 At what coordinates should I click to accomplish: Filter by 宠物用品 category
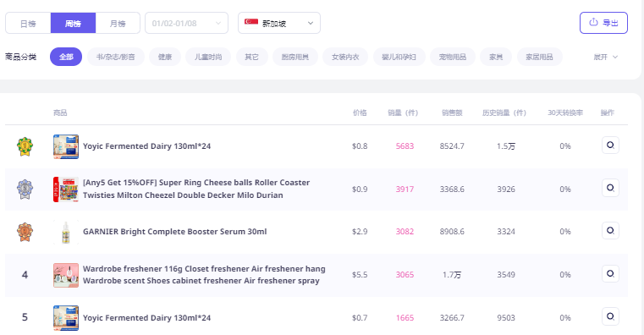coord(453,57)
